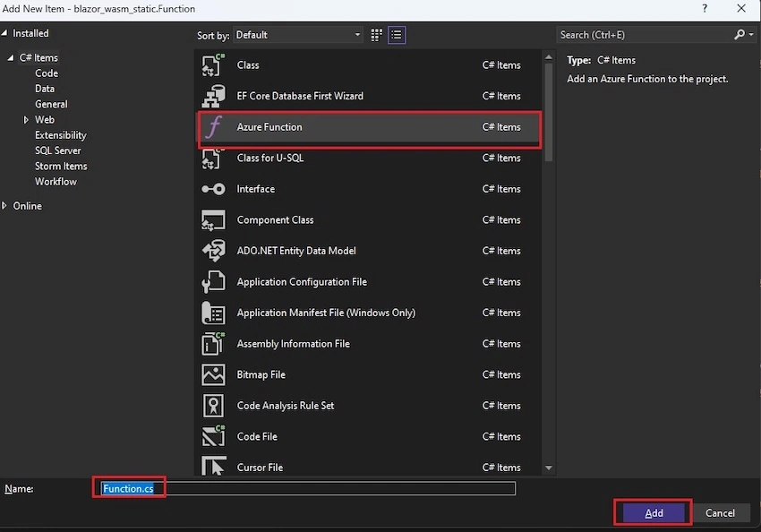Select the Workflow category
The width and height of the screenshot is (761, 532).
(x=56, y=182)
